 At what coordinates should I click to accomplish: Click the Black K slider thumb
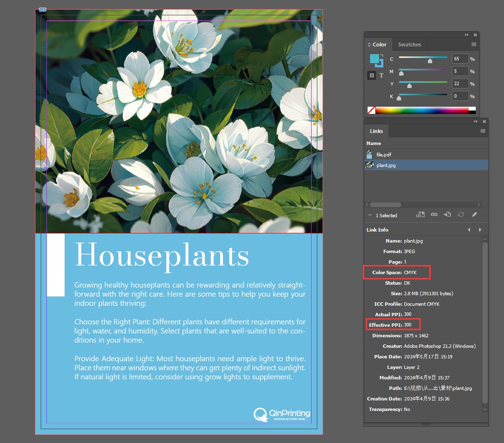[x=399, y=98]
